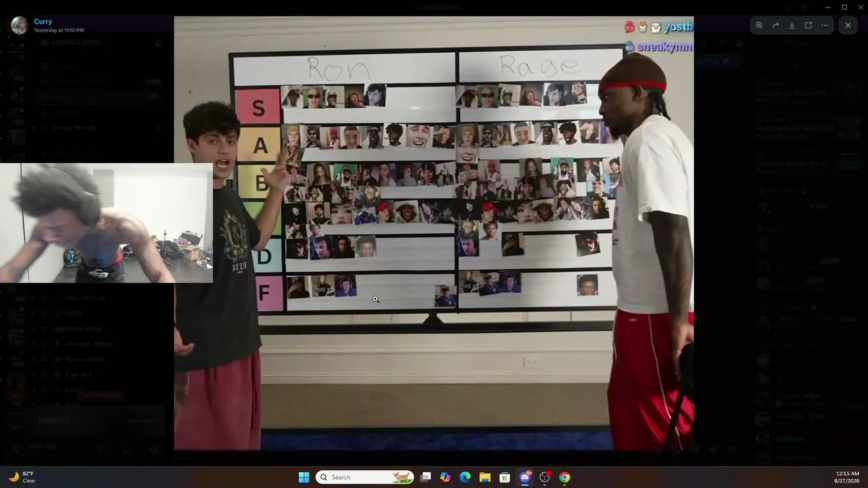The height and width of the screenshot is (488, 868).
Task: Open the three-dot more options menu
Action: tap(825, 25)
